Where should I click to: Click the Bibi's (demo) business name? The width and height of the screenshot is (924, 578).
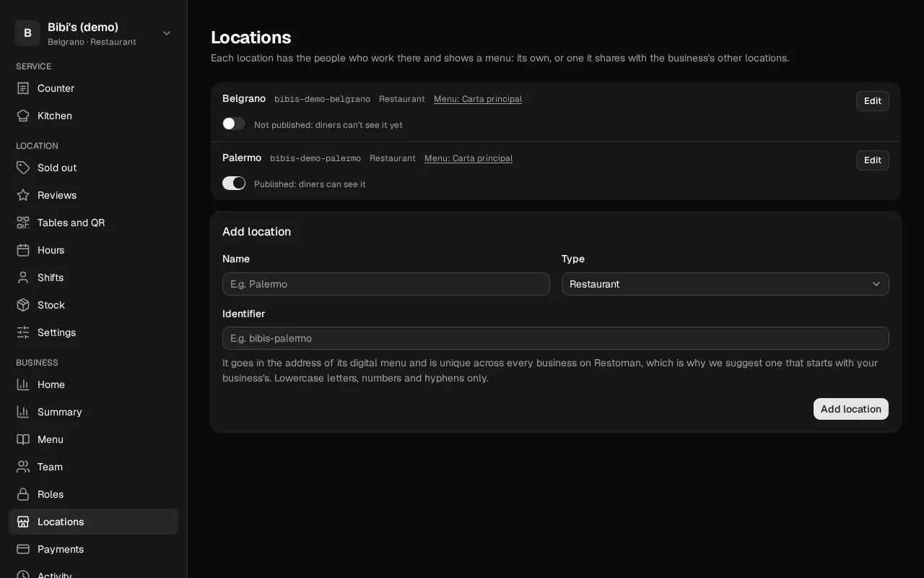tap(83, 27)
